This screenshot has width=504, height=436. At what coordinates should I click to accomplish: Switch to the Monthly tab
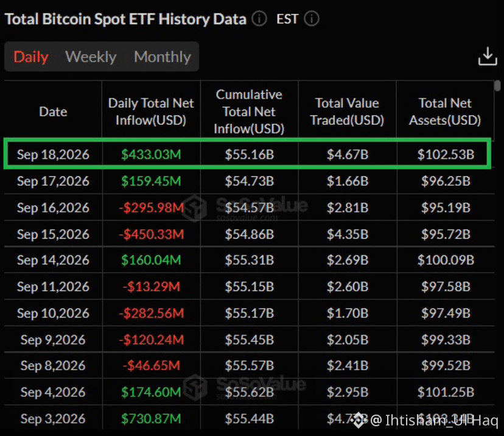(163, 57)
